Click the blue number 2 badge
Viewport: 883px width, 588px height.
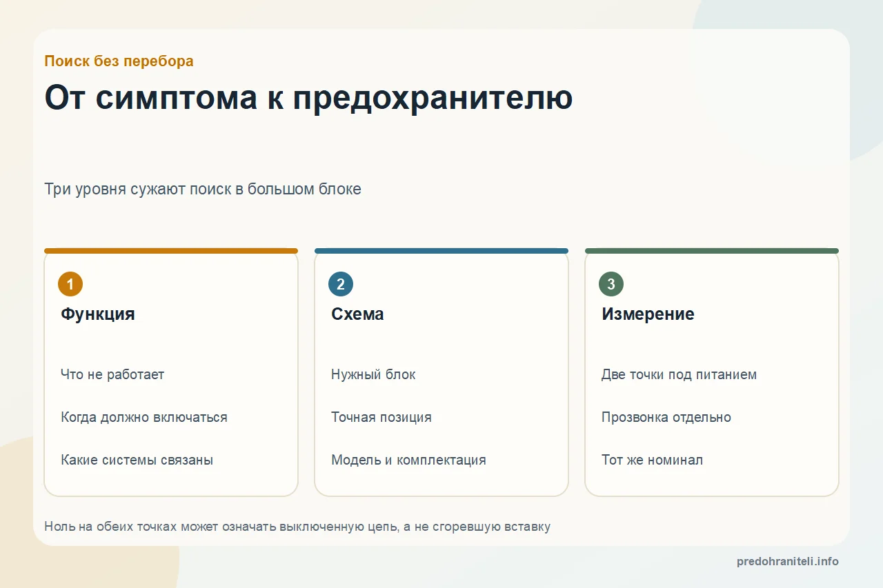pyautogui.click(x=341, y=284)
